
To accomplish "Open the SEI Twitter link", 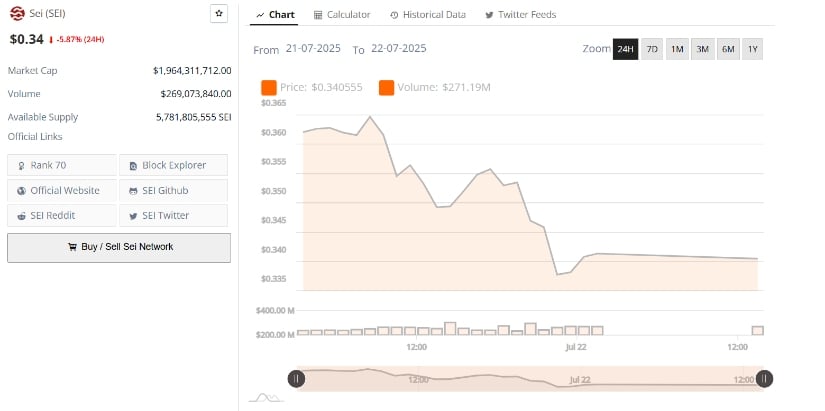I will click(x=174, y=216).
